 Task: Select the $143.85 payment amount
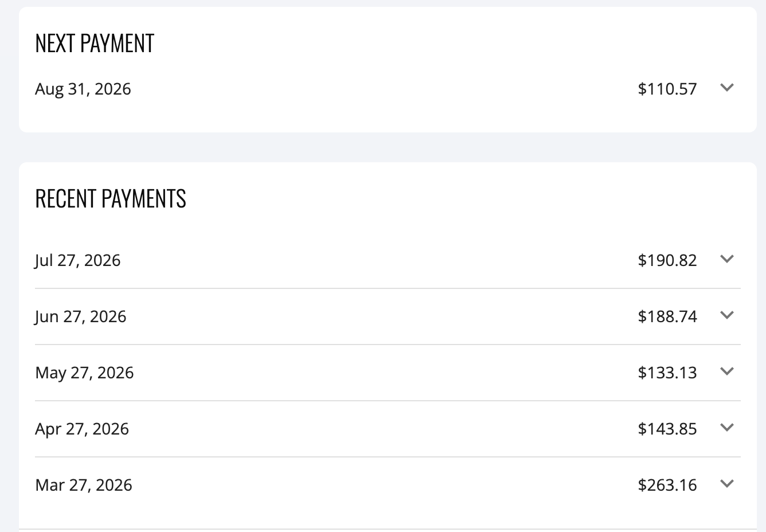[x=667, y=429]
